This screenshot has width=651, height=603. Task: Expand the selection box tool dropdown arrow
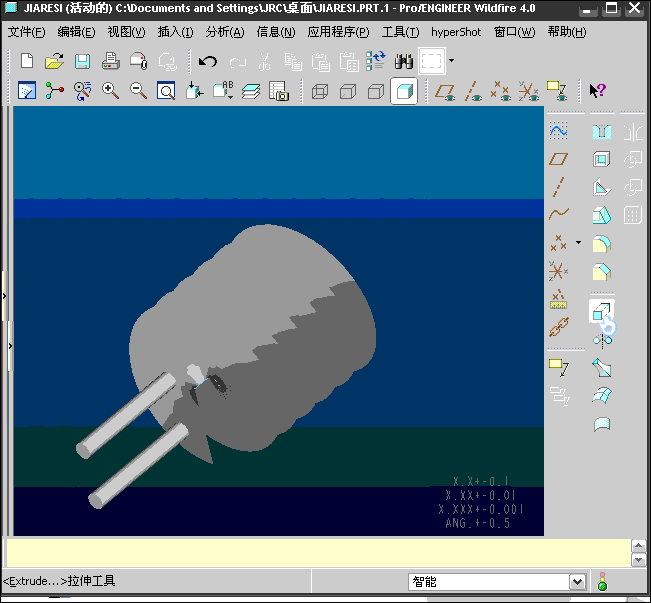pos(451,61)
